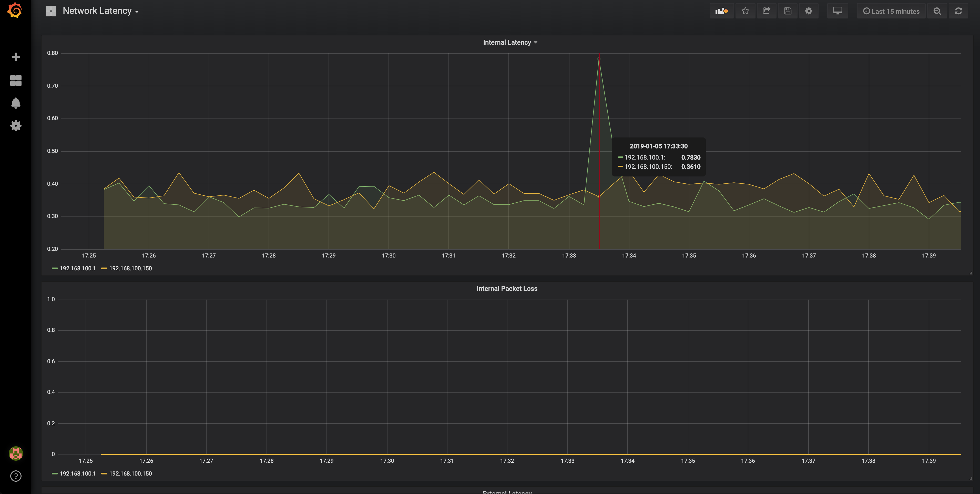Toggle 192.168.100.1 series in Packet Loss legend
Image resolution: width=980 pixels, height=494 pixels.
(78, 473)
